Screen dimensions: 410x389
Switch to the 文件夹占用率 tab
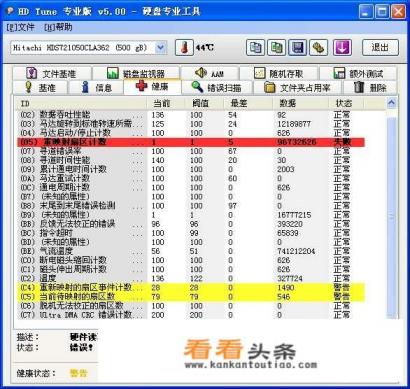pos(297,88)
